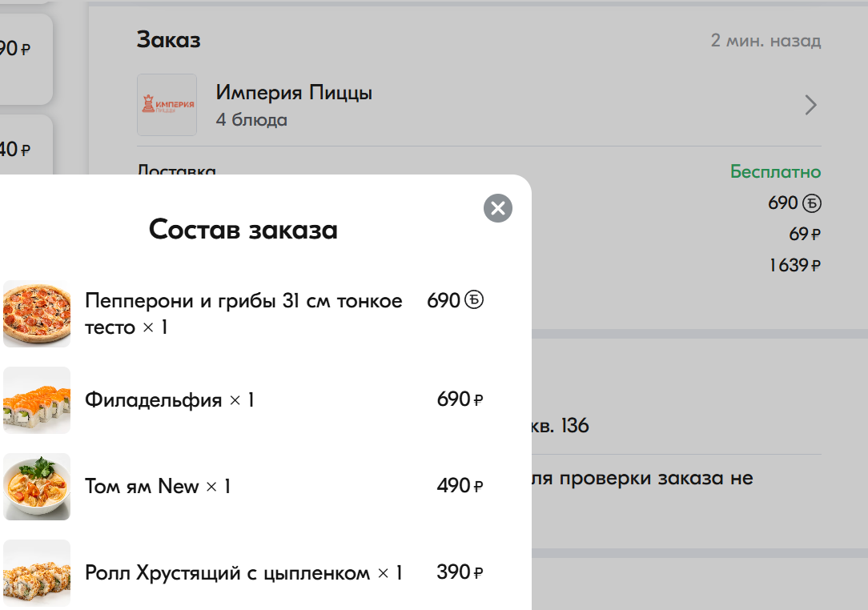This screenshot has height=610, width=868.
Task: Click the Ролл Хрустящий с цыпленком image
Action: point(37,573)
